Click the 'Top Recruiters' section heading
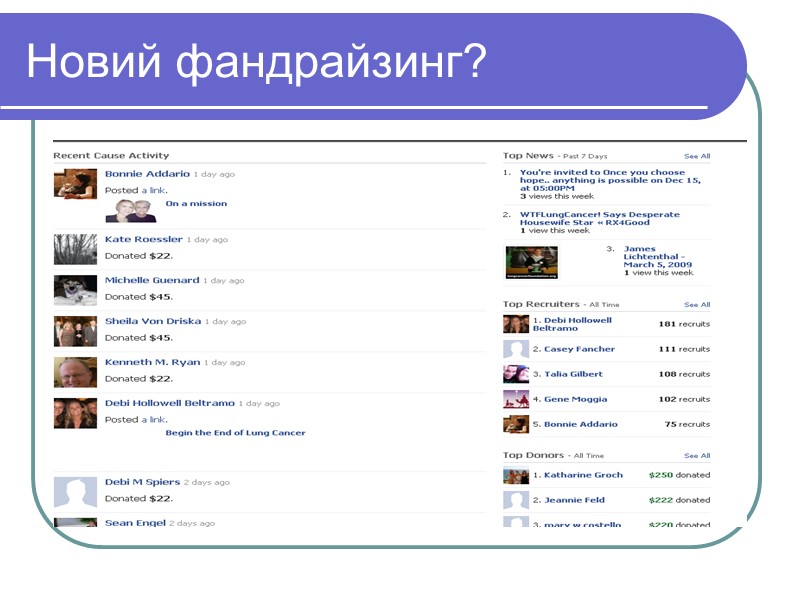The image size is (800, 600). point(541,304)
